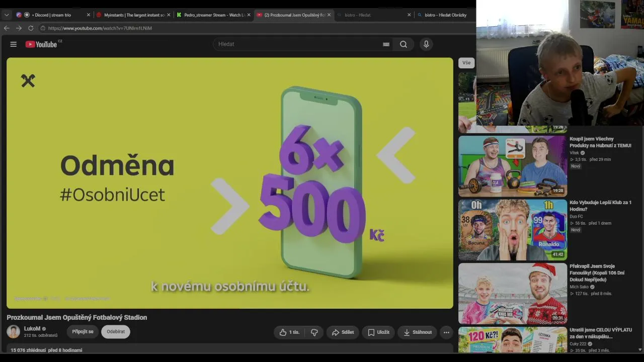The image size is (644, 362).
Task: Click the video player ad area
Action: [230, 183]
